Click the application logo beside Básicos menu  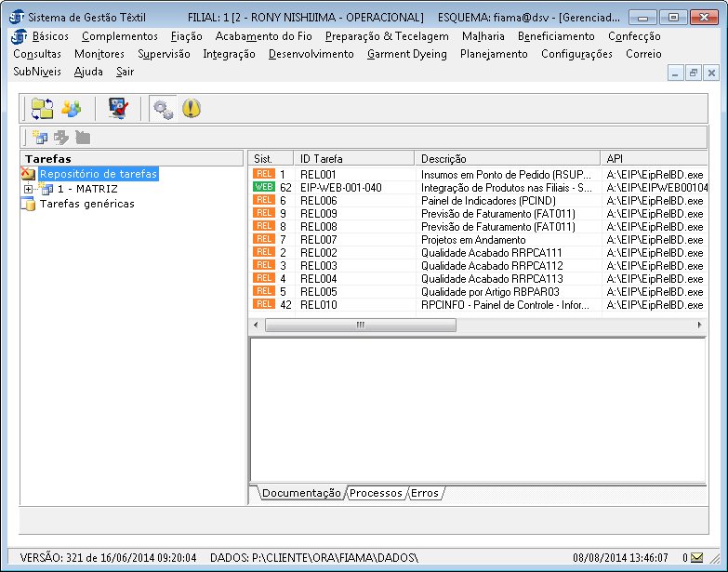pyautogui.click(x=19, y=36)
